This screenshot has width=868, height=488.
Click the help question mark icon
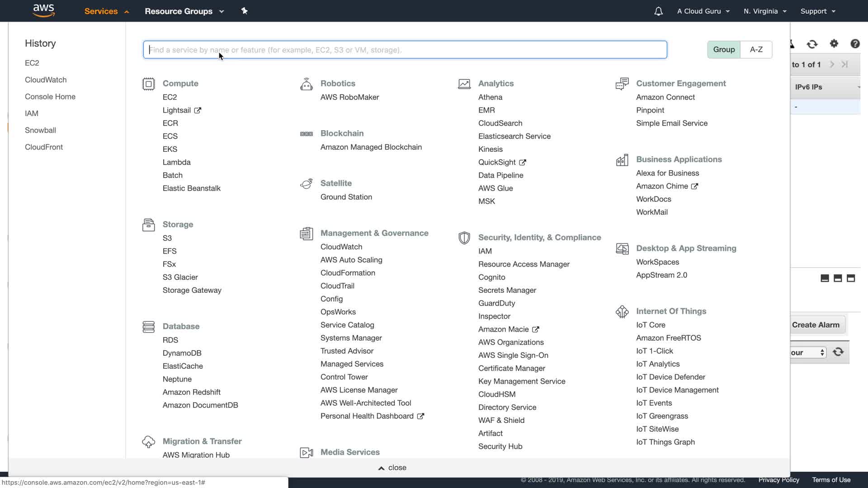(854, 44)
